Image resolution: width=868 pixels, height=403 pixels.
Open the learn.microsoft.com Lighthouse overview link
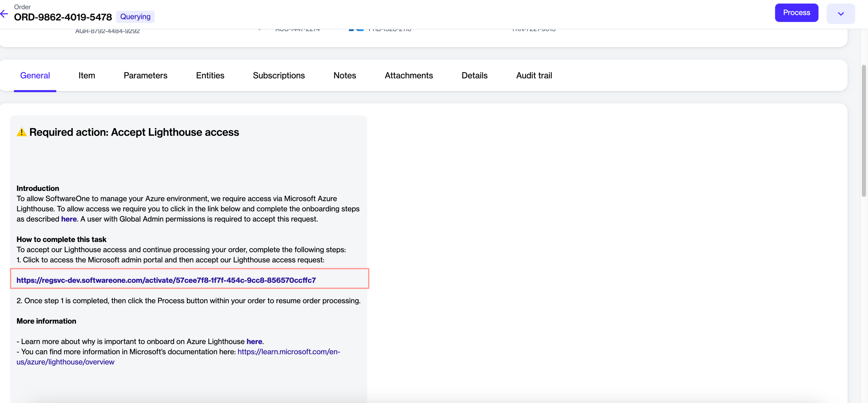click(289, 352)
